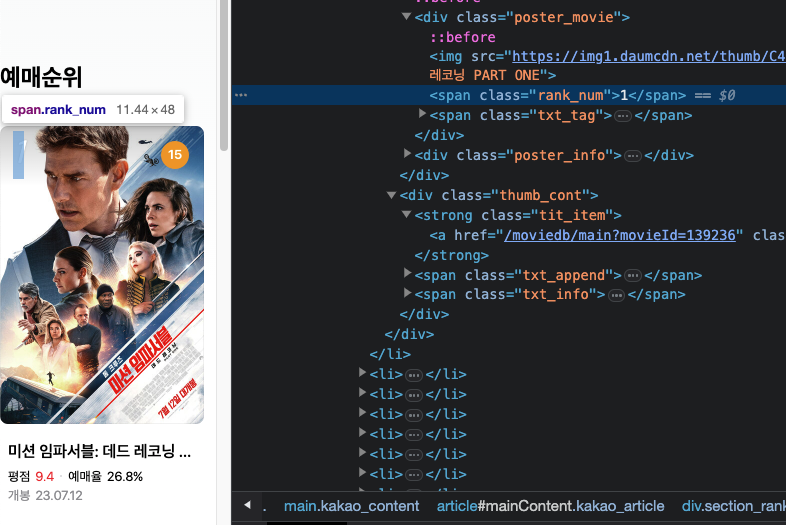Expand the span class="txt_info" node
Image resolution: width=786 pixels, height=525 pixels.
click(407, 293)
